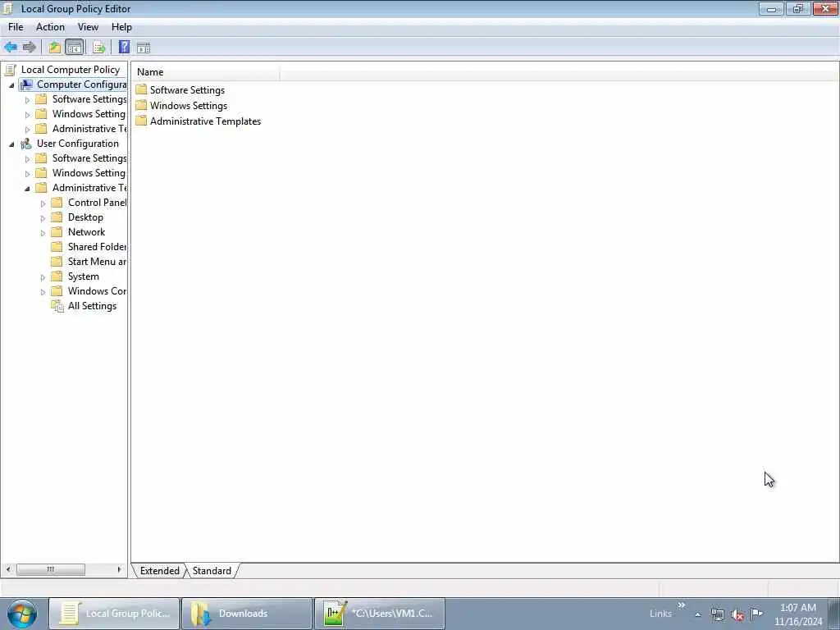The width and height of the screenshot is (840, 630).
Task: Click the Forward arrow toolbar icon
Action: [30, 47]
